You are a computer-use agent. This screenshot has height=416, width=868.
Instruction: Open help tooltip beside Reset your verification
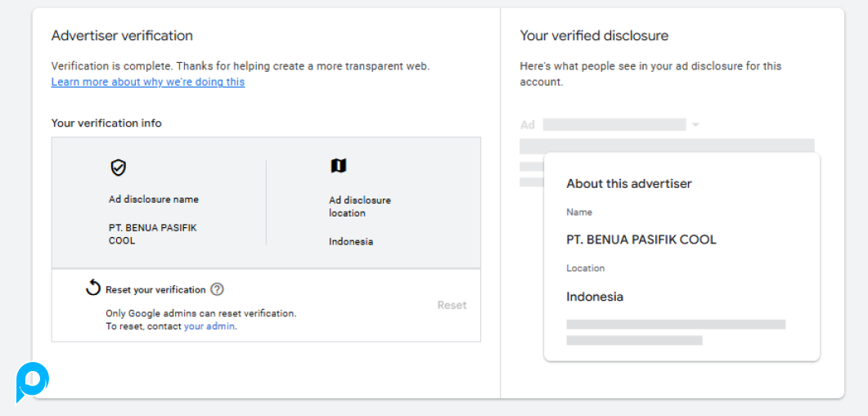217,289
